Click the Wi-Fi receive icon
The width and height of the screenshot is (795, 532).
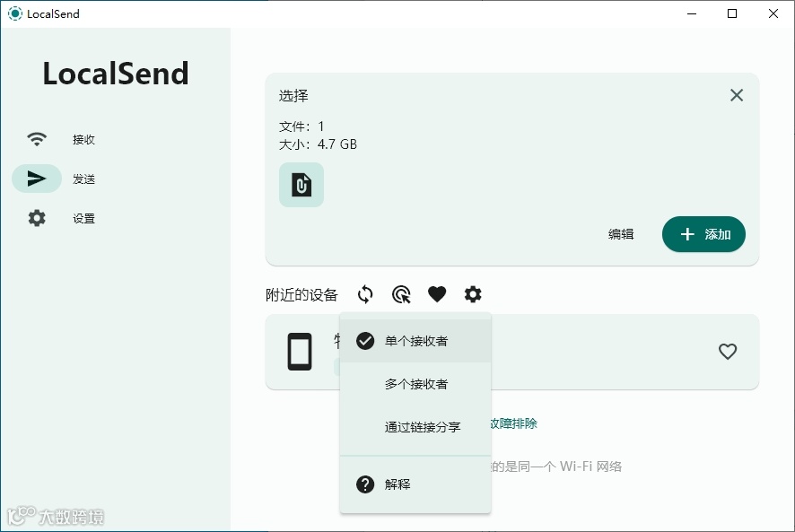(x=37, y=139)
